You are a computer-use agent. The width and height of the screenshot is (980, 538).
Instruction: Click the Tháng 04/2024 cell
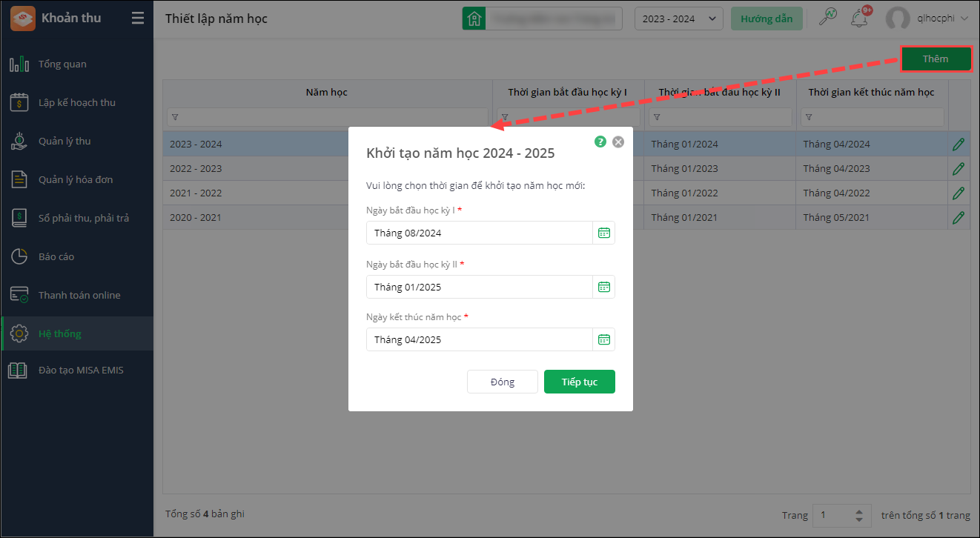873,145
